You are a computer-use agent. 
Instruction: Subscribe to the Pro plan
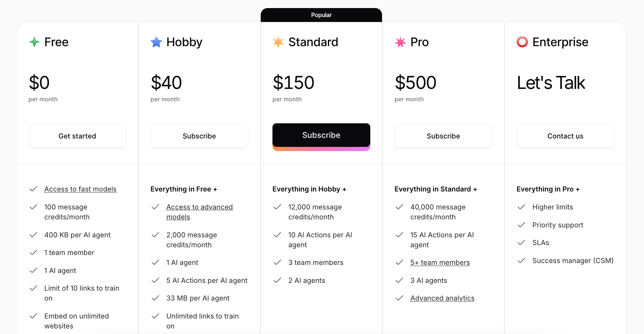(x=443, y=136)
